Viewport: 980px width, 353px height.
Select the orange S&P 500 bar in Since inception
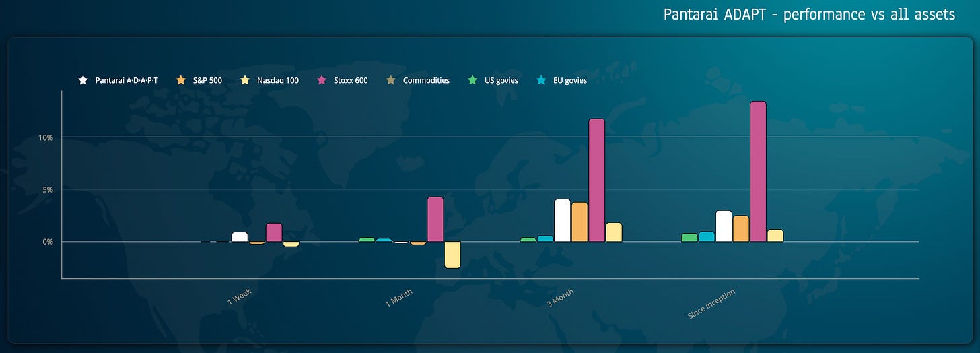pos(741,228)
